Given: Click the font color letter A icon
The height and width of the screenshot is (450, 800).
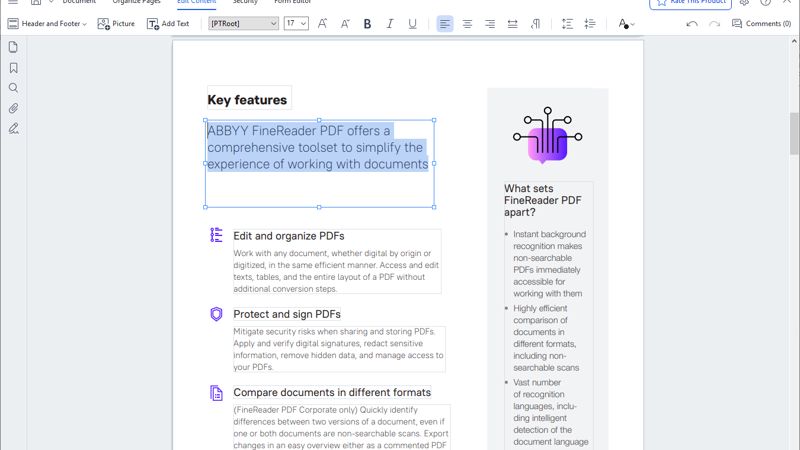Looking at the screenshot, I should [623, 23].
